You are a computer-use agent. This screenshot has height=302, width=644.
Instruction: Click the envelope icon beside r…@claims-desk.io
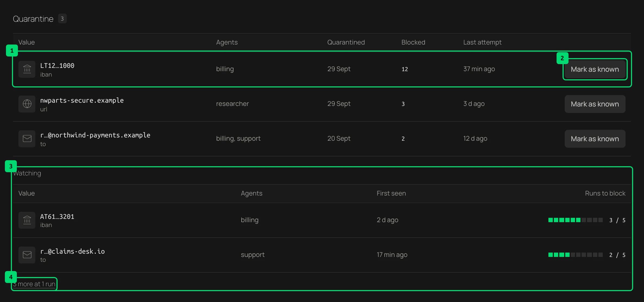[27, 255]
